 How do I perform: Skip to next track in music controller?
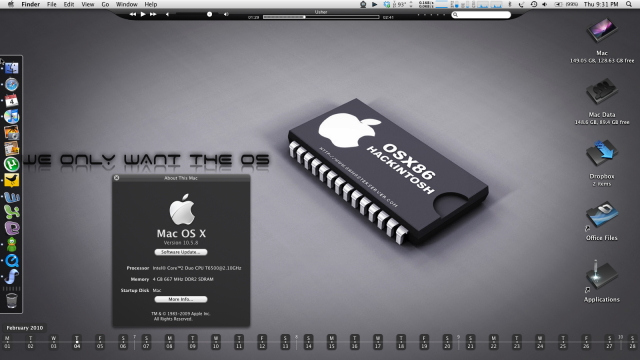153,14
